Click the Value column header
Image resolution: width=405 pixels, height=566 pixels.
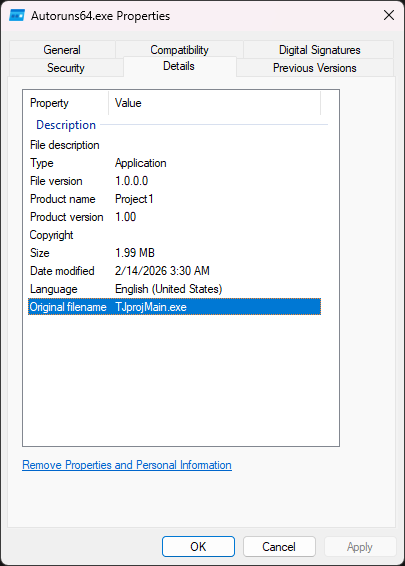(x=214, y=103)
